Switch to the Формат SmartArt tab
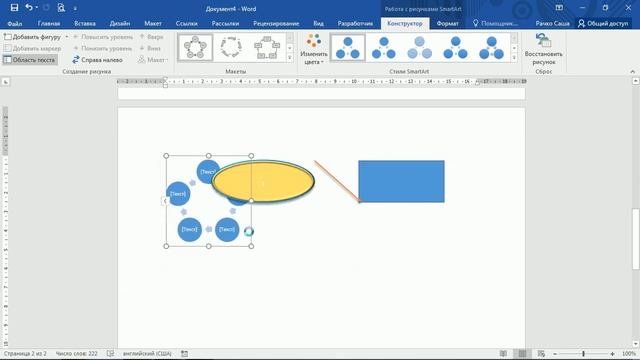Screen dimensions: 640x360 (447, 24)
